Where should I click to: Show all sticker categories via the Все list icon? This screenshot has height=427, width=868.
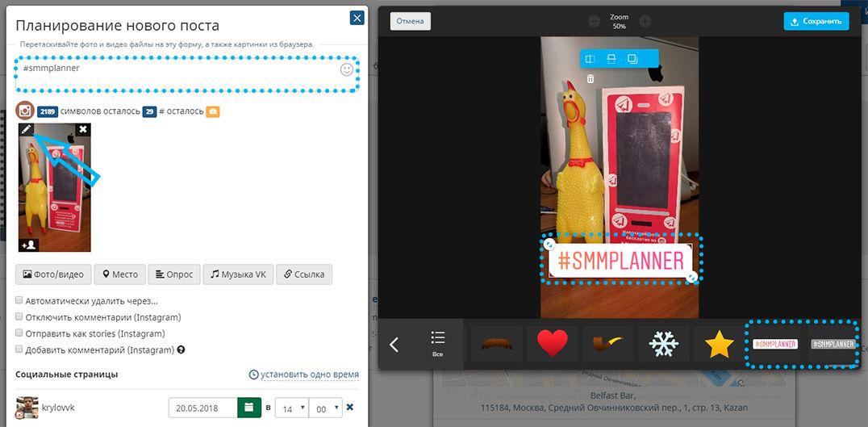(x=438, y=343)
